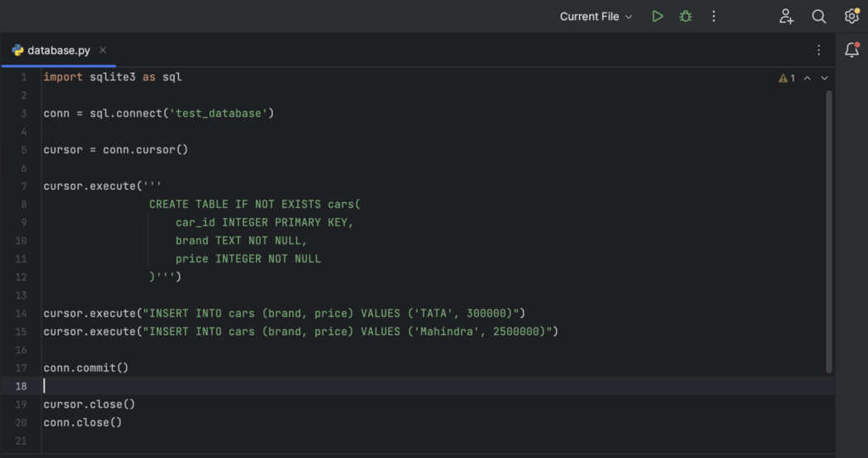Click the INSERT statement containing 'TATA'
Viewport: 868px width, 458px height.
[x=284, y=314]
